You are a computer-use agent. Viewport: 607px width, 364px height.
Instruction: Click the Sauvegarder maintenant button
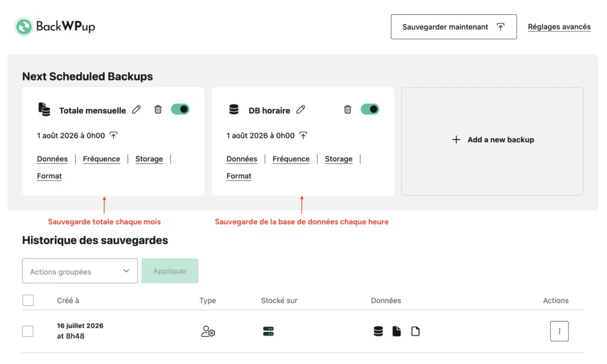point(453,27)
